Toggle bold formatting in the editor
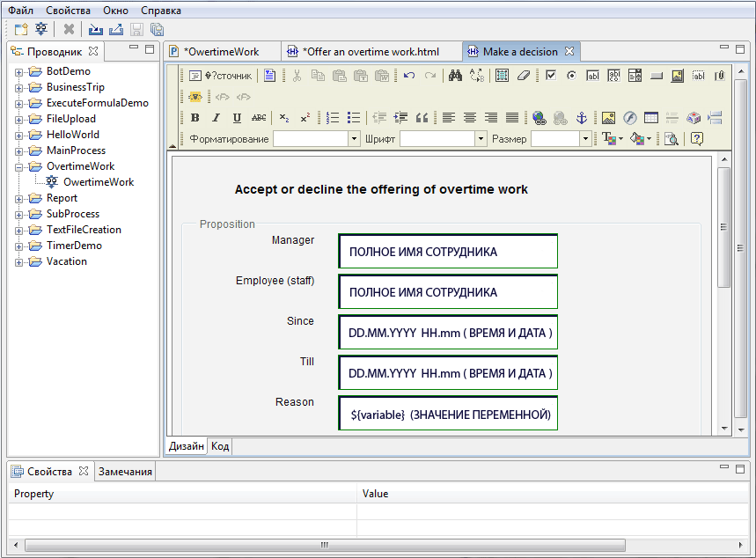The height and width of the screenshot is (558, 756). click(193, 115)
